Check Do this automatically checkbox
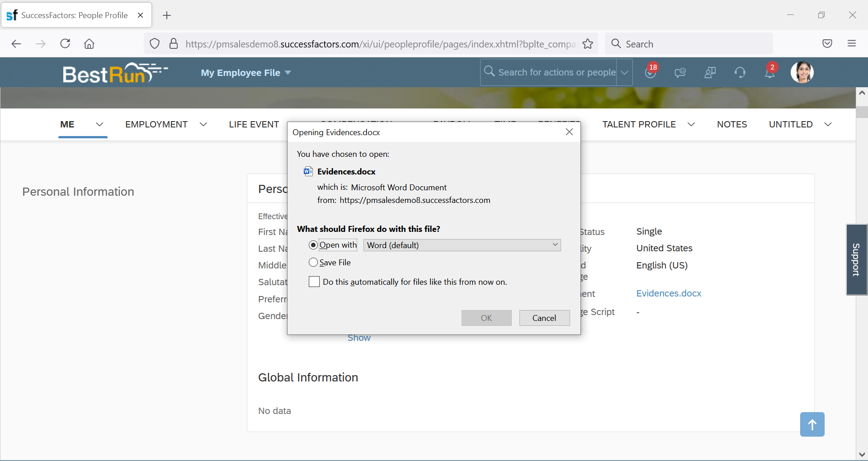Screen dimensions: 868x461 point(314,282)
